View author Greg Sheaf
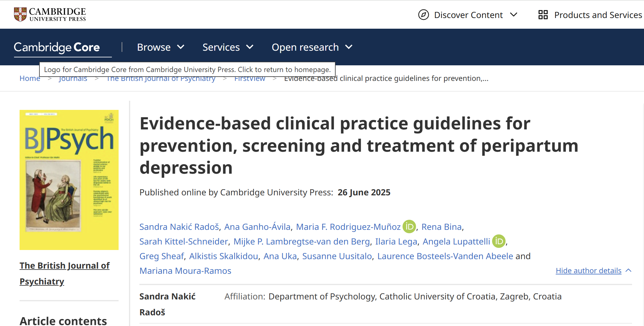The width and height of the screenshot is (644, 326). [x=162, y=256]
